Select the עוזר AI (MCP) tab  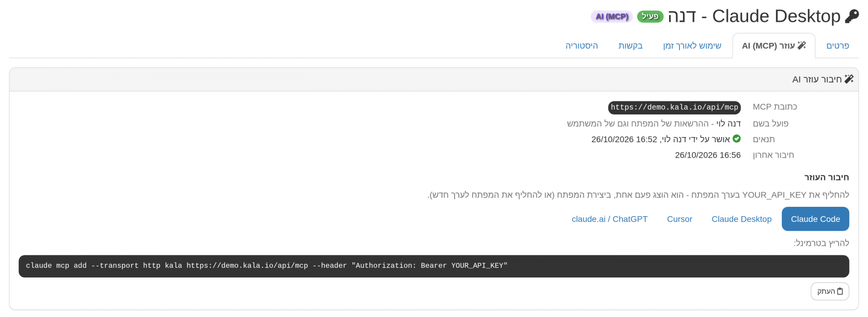pyautogui.click(x=773, y=46)
